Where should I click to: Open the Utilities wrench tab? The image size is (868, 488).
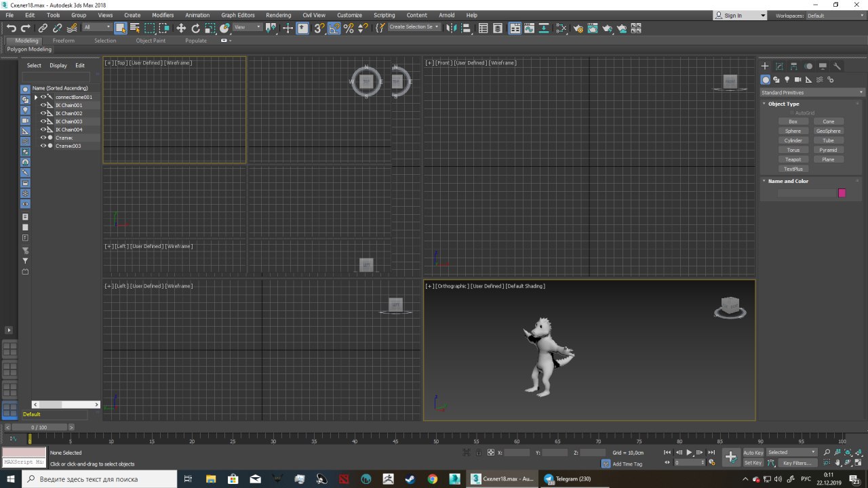click(x=837, y=66)
